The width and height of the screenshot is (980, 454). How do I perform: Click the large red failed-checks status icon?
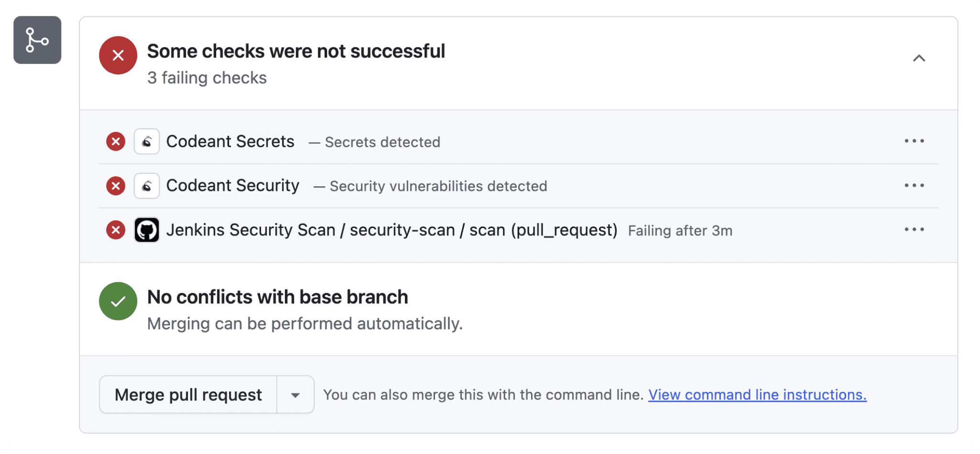pos(118,55)
